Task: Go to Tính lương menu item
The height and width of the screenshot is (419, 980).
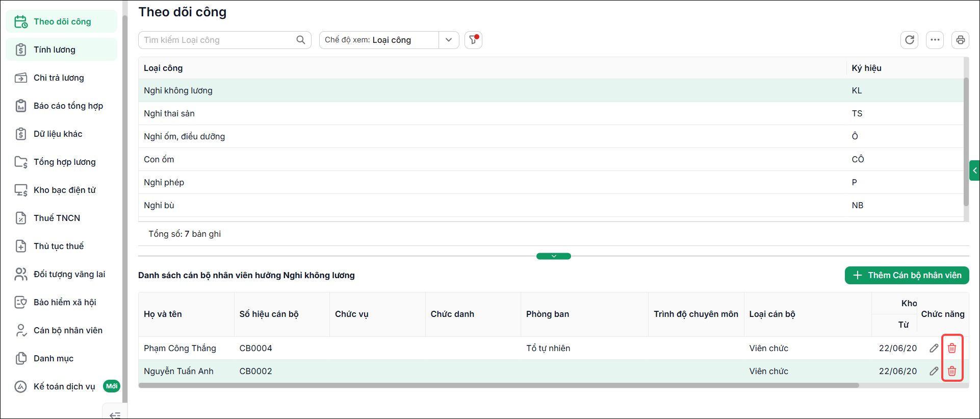Action: [62, 50]
